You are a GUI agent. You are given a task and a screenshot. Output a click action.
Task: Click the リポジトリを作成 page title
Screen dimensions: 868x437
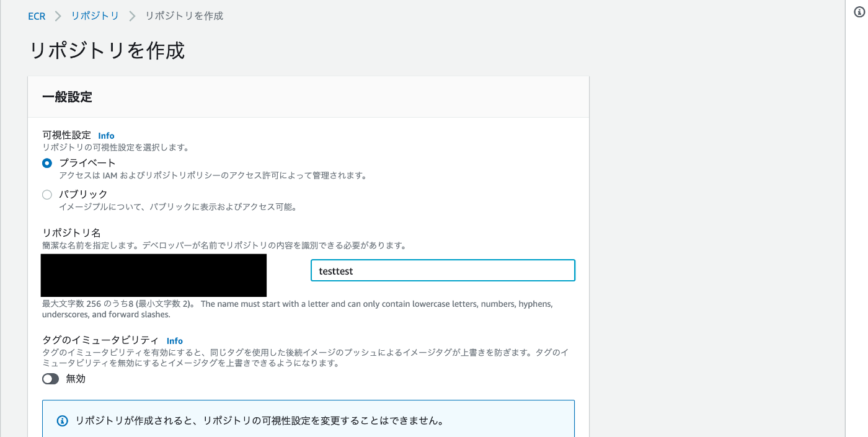pos(107,51)
